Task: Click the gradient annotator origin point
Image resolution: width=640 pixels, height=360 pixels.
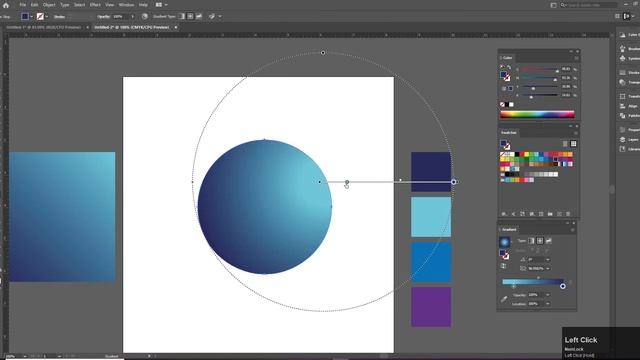Action: tap(320, 182)
